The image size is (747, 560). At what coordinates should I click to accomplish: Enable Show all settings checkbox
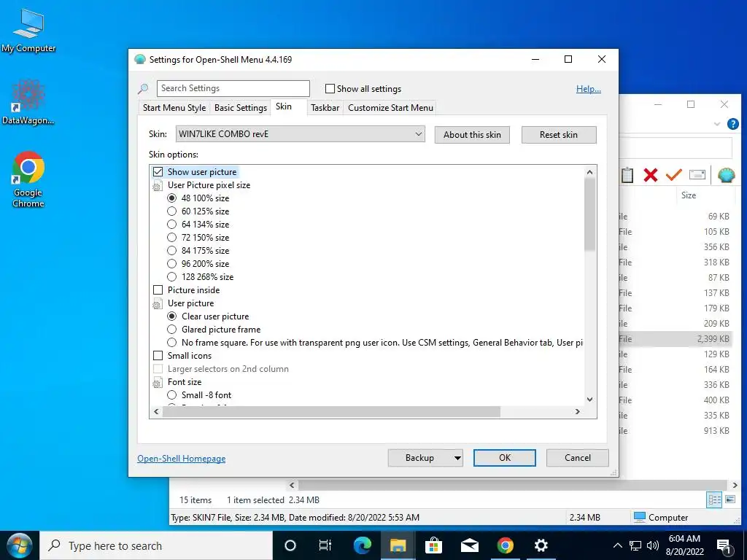330,88
